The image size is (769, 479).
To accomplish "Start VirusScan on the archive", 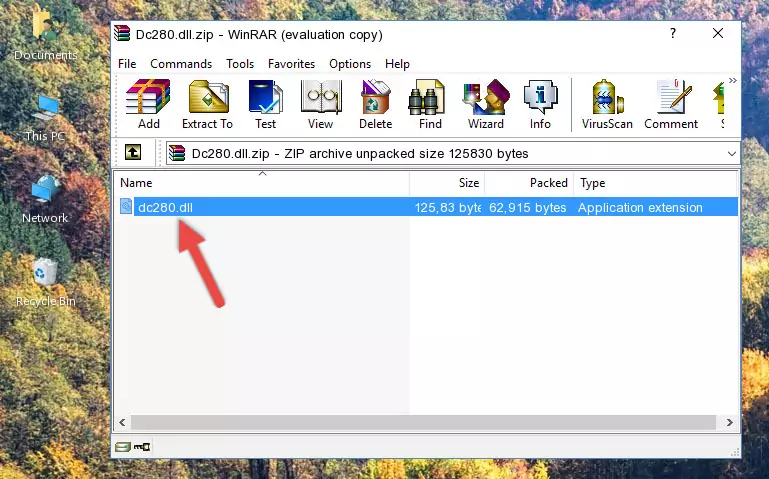I will tap(607, 104).
